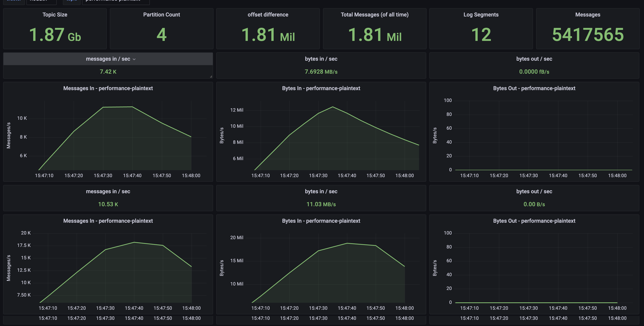Click the bytes out / sec title above 0.0000 fB/s
The height and width of the screenshot is (326, 644).
pos(534,59)
